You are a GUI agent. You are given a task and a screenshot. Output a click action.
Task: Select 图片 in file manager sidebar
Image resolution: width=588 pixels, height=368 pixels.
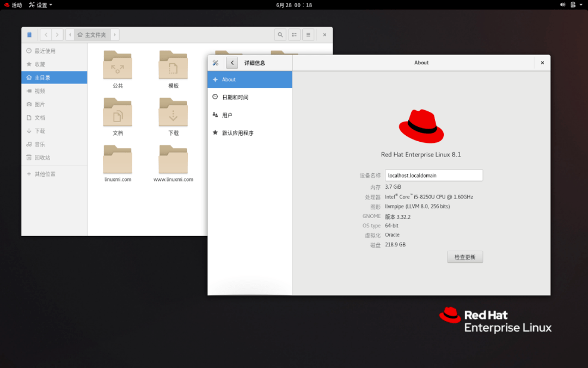[54, 104]
